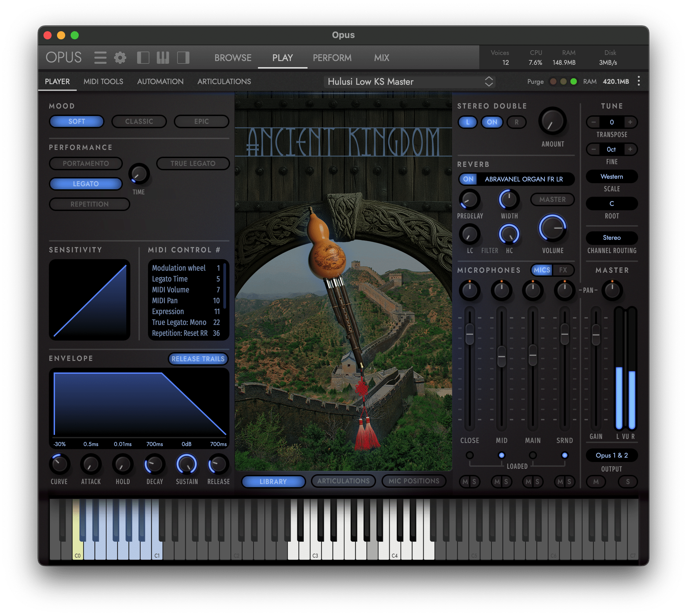Click the envelope Sustain knob
The width and height of the screenshot is (687, 616).
186,464
